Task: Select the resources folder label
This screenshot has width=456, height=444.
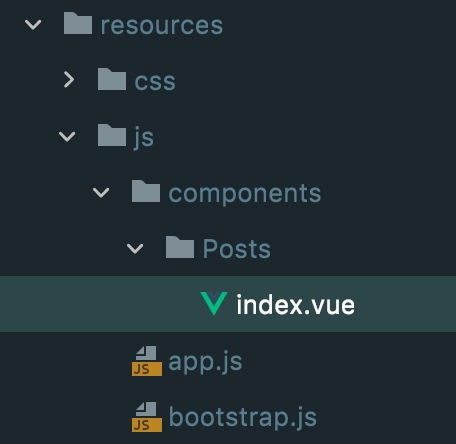Action: [162, 25]
